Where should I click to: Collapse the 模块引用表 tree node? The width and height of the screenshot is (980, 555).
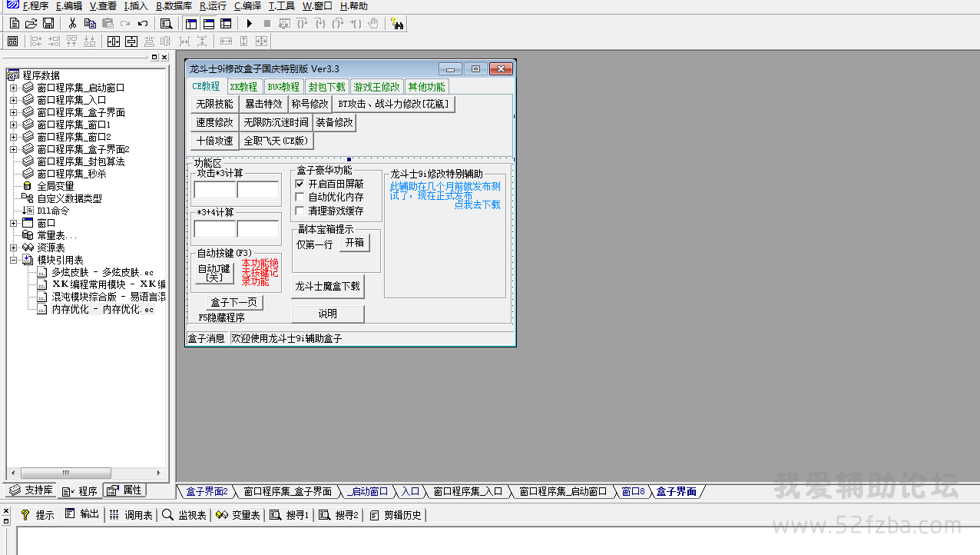[x=13, y=260]
